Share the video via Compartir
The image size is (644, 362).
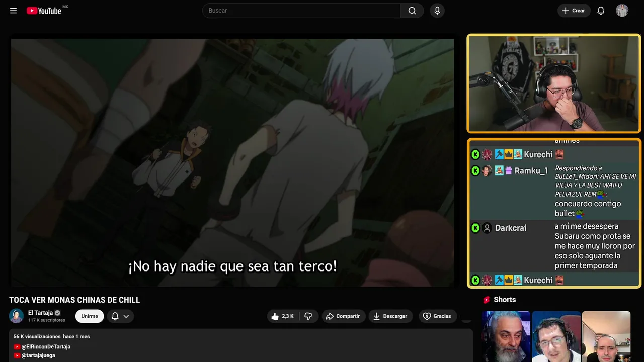pos(343,316)
